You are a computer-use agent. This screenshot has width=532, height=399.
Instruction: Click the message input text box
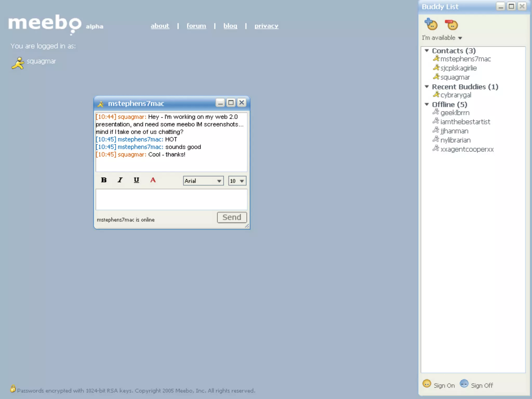(x=171, y=199)
